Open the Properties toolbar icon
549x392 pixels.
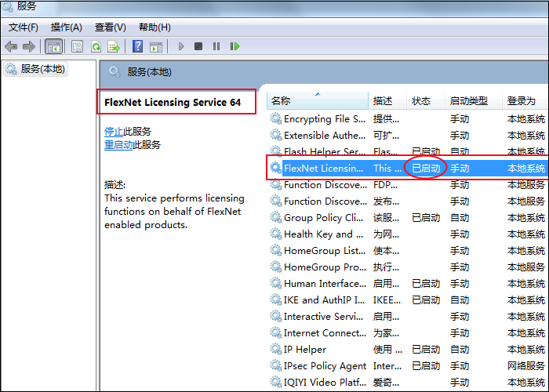point(77,46)
